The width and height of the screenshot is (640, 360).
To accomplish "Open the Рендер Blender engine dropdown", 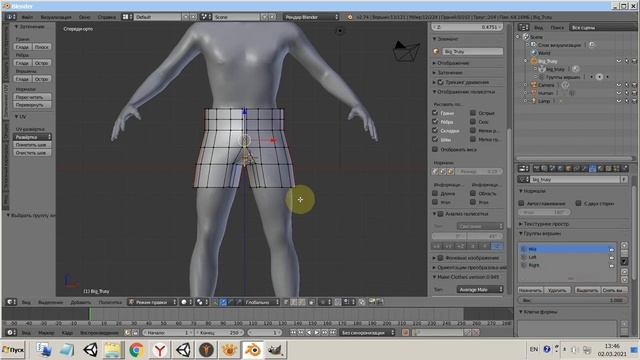I will [311, 17].
